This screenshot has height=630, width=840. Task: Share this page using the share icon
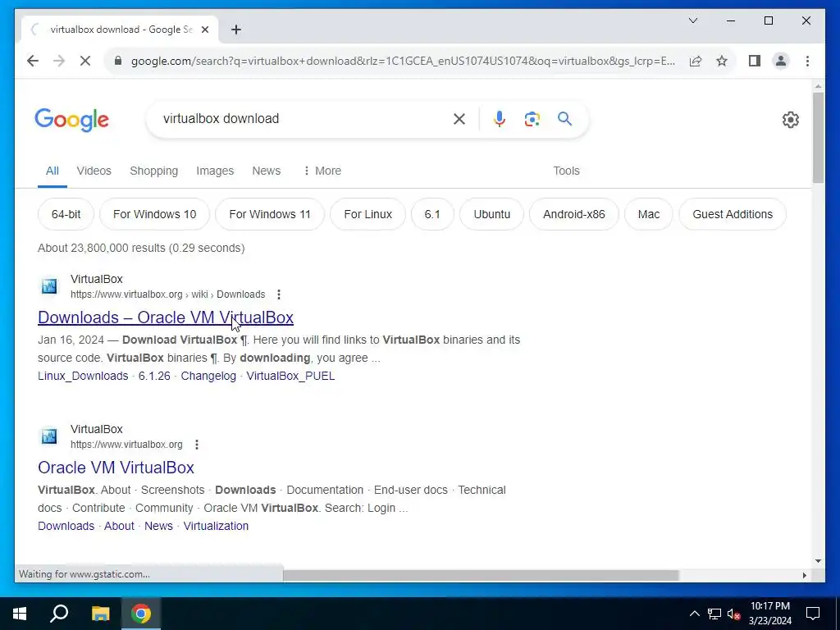(x=696, y=61)
